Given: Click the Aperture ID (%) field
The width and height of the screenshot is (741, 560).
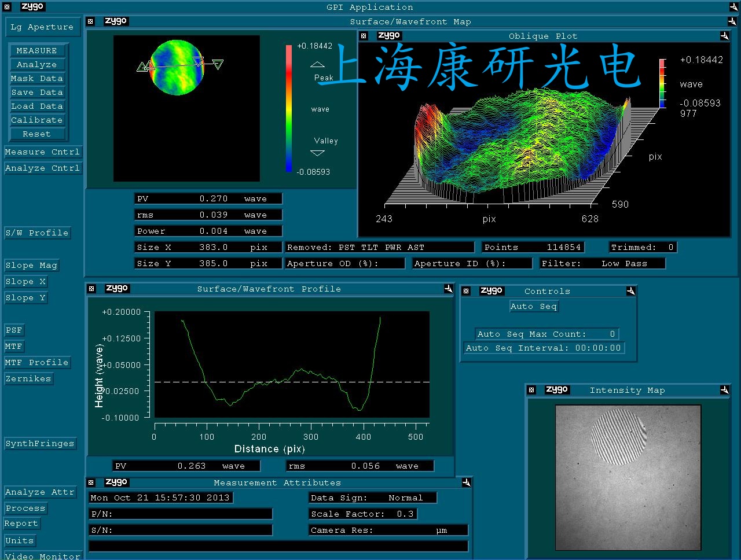Looking at the screenshot, I should (472, 263).
